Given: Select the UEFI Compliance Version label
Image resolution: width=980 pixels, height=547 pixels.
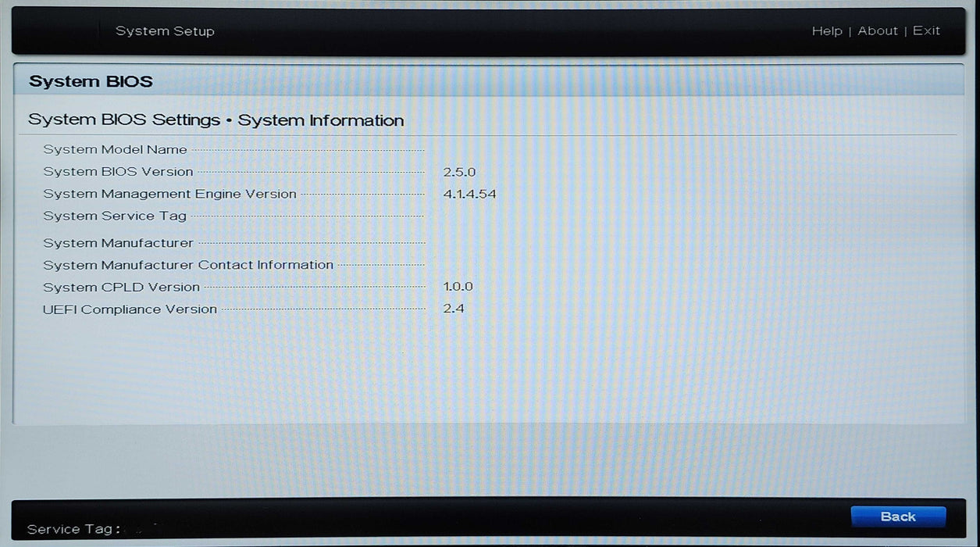Looking at the screenshot, I should (130, 309).
